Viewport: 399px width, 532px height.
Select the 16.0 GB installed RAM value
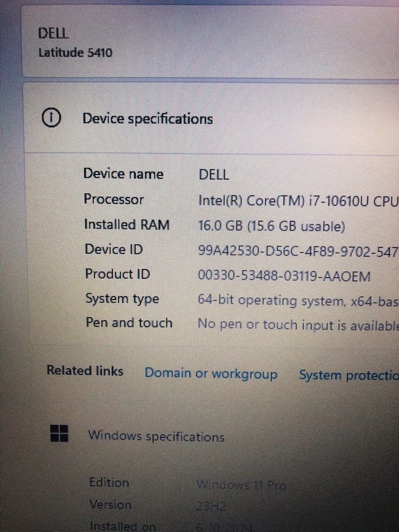coord(271,226)
